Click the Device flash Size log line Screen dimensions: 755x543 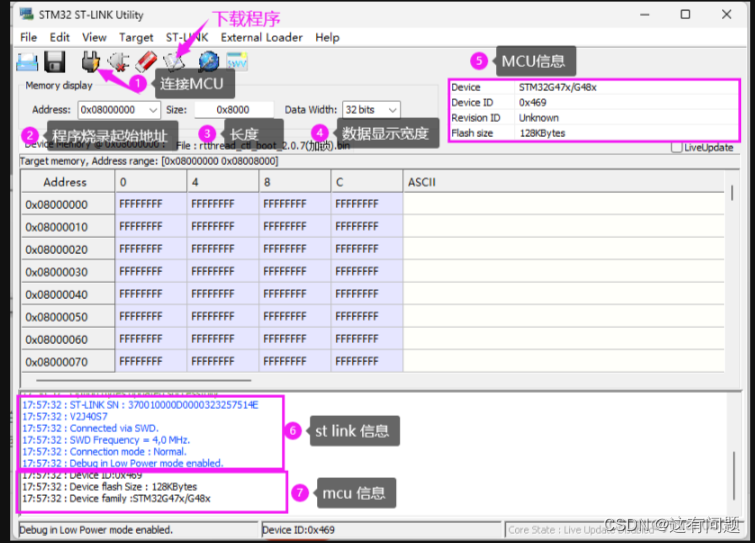click(x=109, y=487)
